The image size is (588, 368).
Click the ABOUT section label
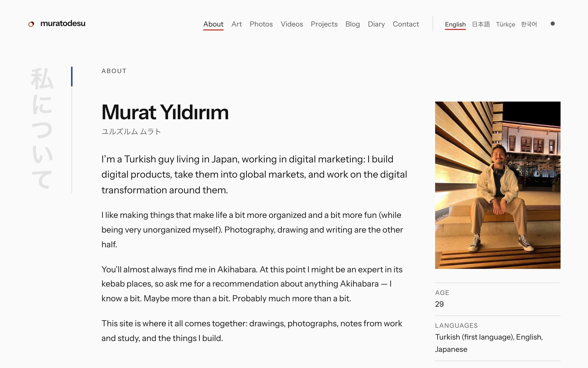114,71
